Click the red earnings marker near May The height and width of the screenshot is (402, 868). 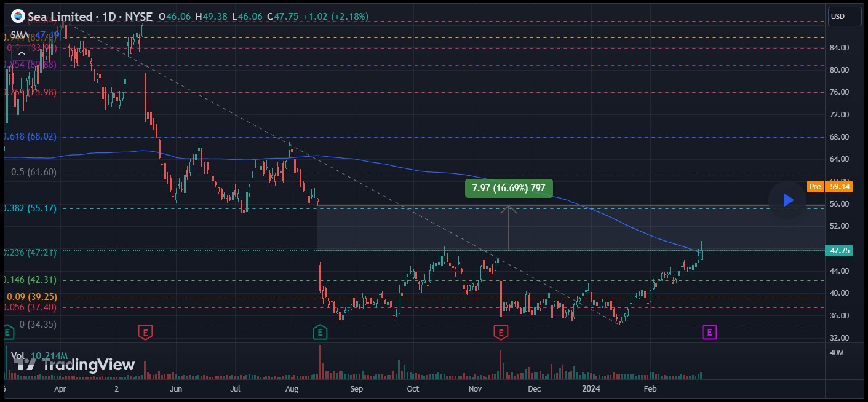coord(145,333)
